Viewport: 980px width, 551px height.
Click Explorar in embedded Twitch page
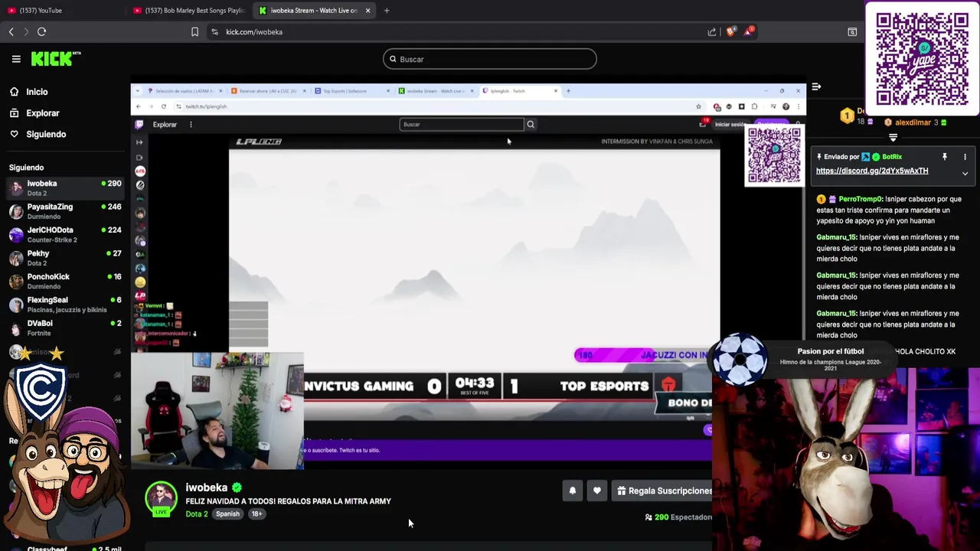165,124
